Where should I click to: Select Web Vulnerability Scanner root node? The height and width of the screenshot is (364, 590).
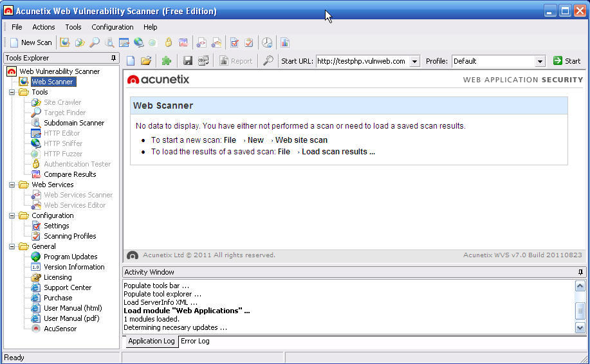(59, 71)
